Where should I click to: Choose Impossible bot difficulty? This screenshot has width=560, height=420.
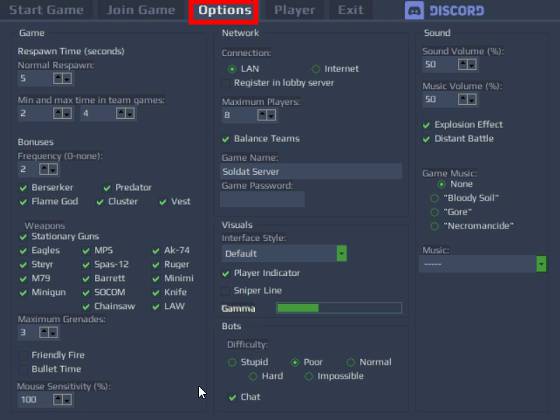[x=309, y=376]
